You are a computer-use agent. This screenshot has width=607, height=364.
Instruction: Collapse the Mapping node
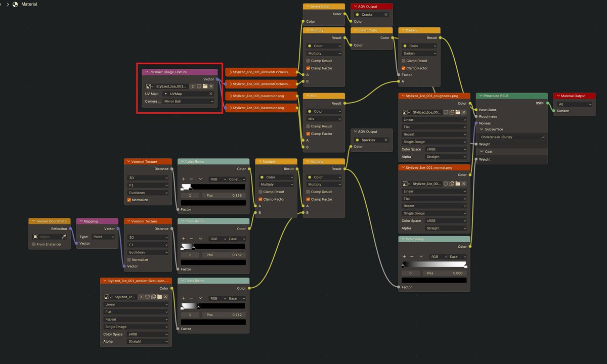coord(80,221)
